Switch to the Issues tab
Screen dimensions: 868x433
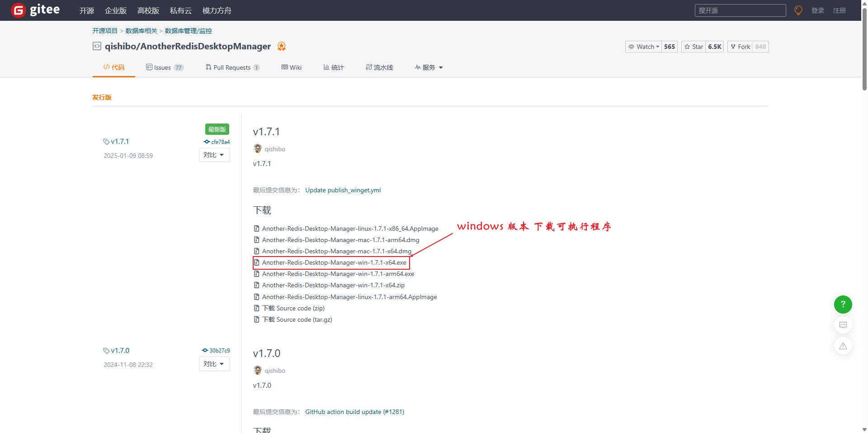[165, 67]
